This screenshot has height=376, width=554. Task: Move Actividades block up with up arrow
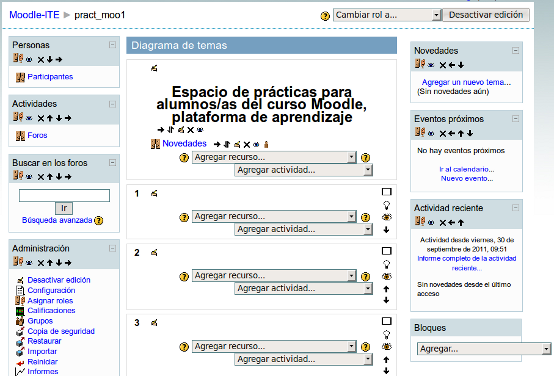(x=50, y=118)
